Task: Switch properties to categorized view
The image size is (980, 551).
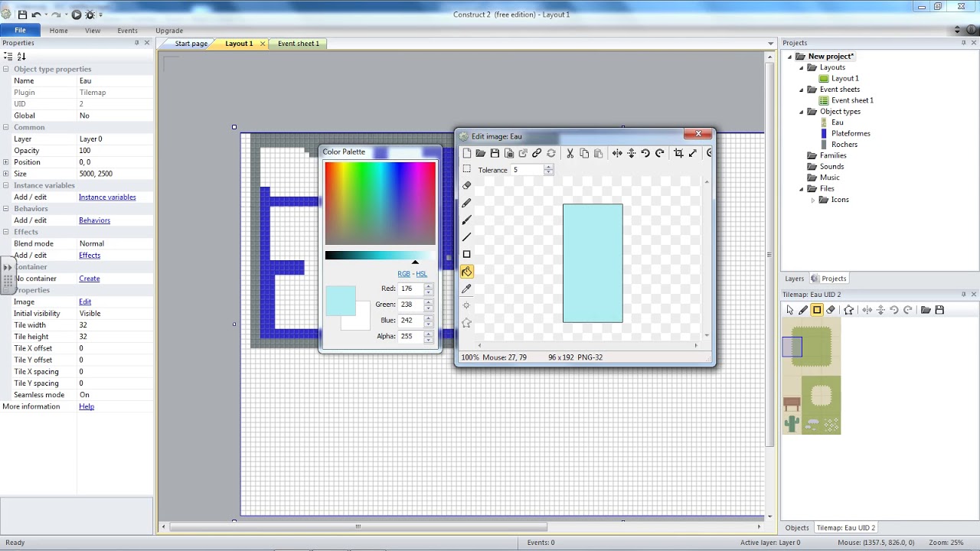Action: (x=8, y=56)
